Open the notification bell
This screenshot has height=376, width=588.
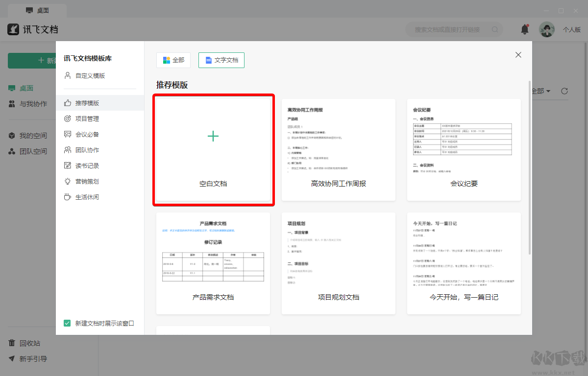pos(524,29)
